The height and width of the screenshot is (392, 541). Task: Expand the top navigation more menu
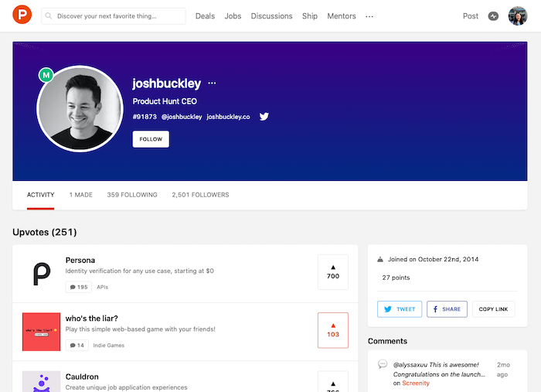click(x=369, y=16)
